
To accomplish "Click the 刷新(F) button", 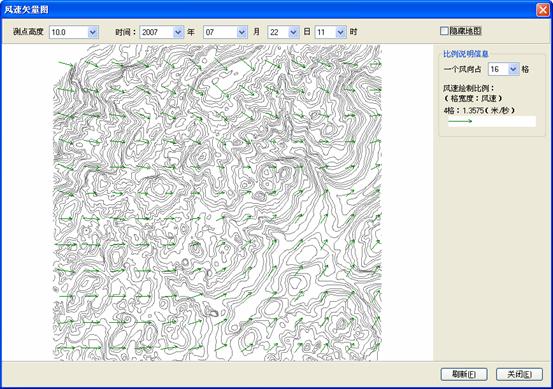I will coord(464,374).
